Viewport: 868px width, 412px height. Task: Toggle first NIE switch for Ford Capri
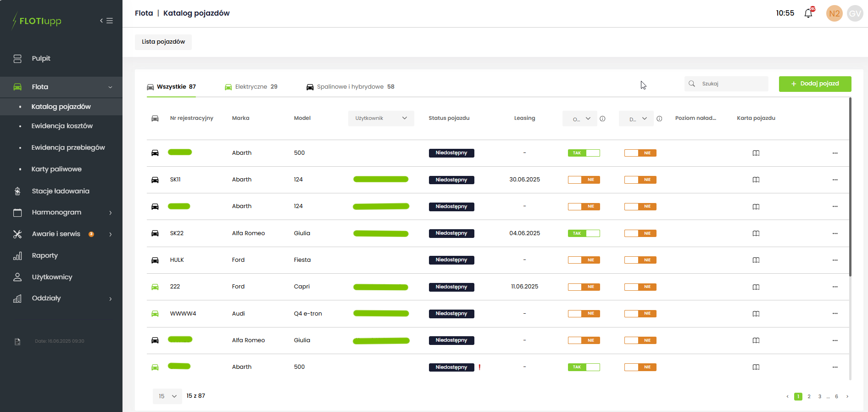[584, 287]
